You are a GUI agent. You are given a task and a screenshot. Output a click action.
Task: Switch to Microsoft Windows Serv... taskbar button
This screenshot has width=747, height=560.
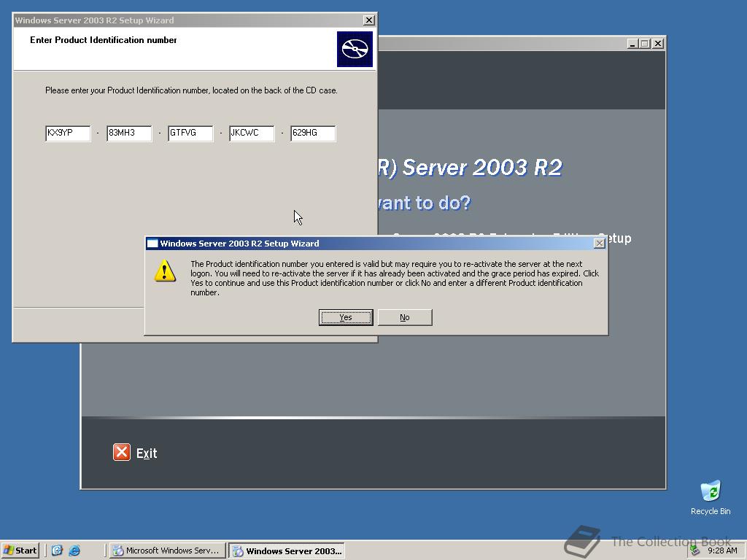pyautogui.click(x=167, y=551)
